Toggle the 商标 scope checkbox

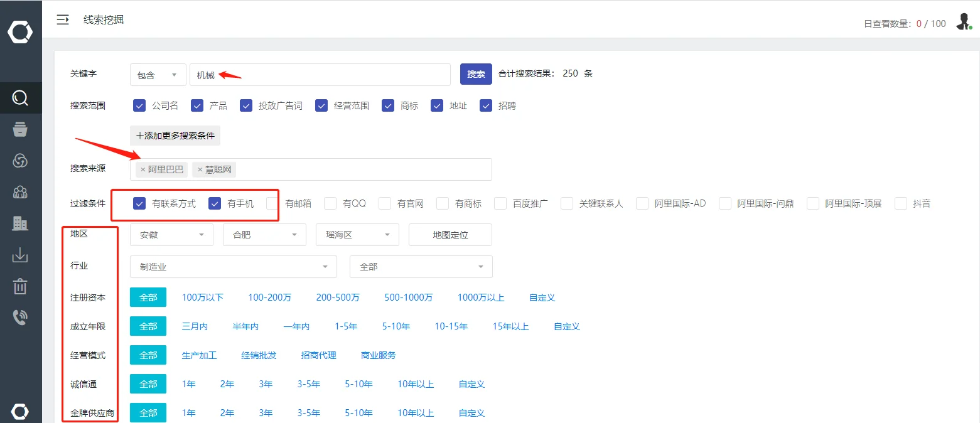point(388,105)
